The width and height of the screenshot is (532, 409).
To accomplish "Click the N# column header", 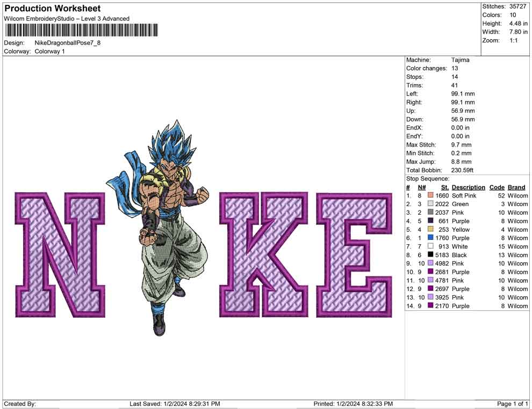I will 422,187.
